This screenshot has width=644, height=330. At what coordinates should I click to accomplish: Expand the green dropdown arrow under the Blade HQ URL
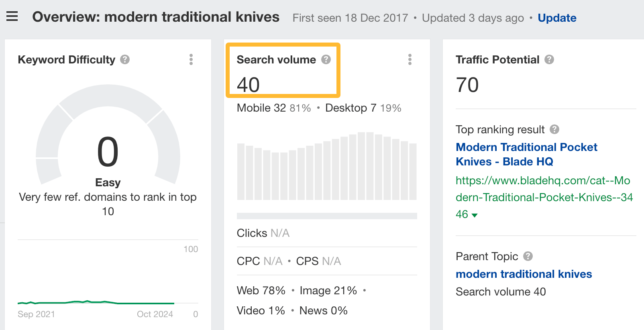click(475, 215)
